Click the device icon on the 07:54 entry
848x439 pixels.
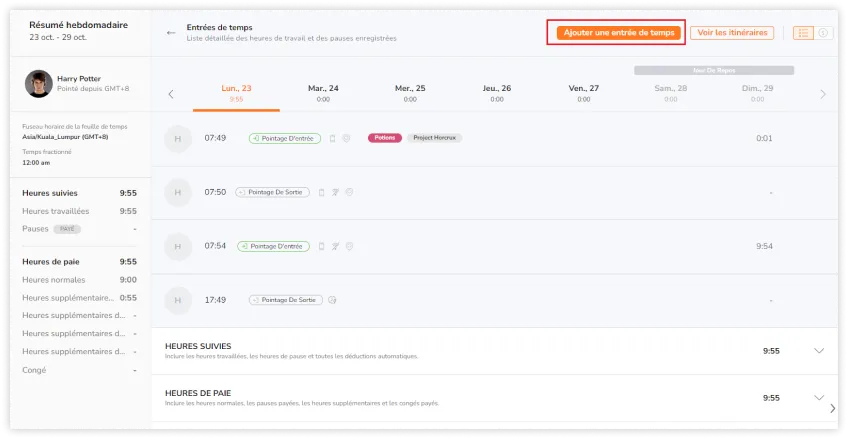tap(322, 246)
